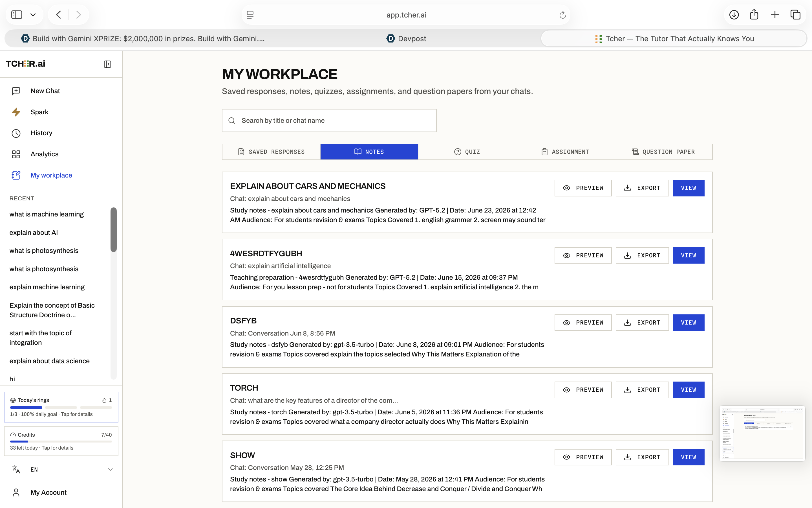The height and width of the screenshot is (508, 812).
Task: View the TORCH note
Action: [689, 390]
